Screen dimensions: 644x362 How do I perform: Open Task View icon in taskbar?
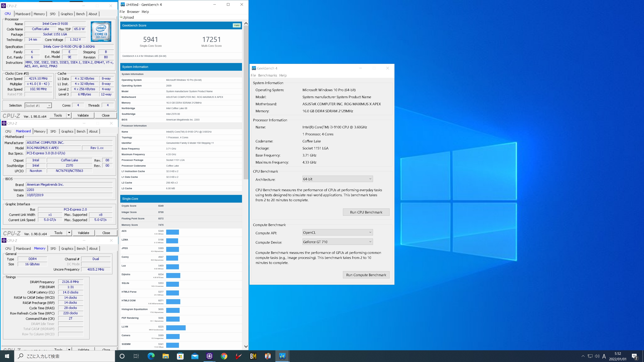tap(136, 356)
